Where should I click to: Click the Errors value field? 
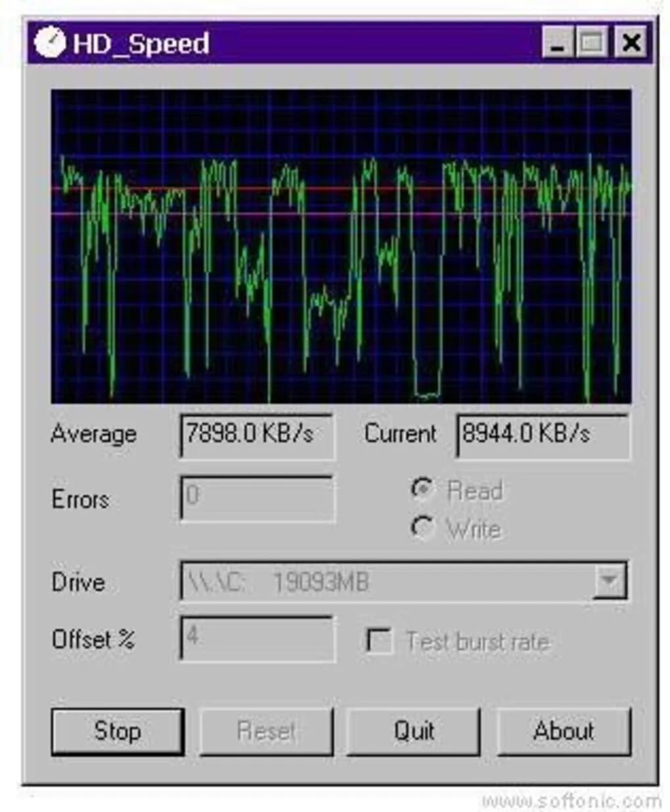click(257, 498)
